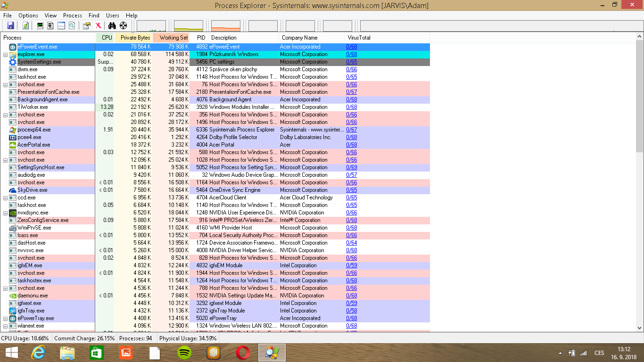Collapse the explorer.exe process tree

tap(6, 55)
